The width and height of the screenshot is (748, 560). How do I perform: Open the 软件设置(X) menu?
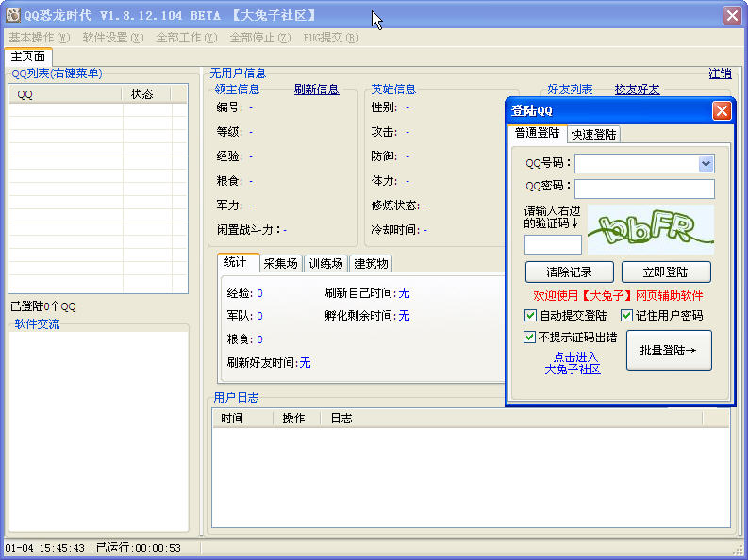(112, 38)
